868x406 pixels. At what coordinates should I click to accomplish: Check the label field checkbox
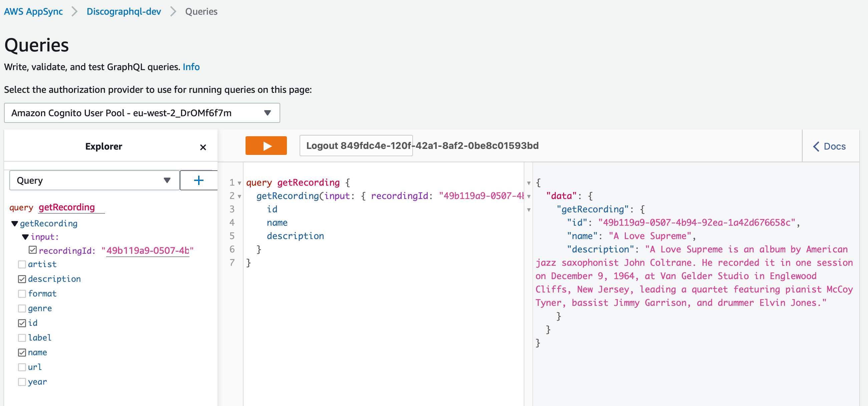coord(22,338)
